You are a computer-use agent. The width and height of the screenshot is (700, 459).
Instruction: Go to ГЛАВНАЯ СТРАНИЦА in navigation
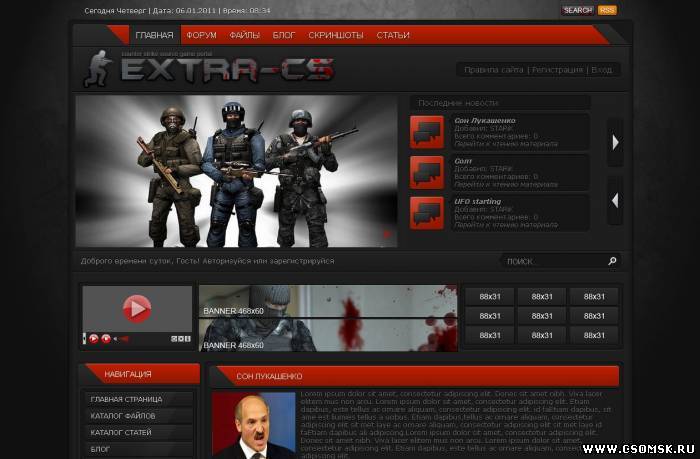click(139, 399)
